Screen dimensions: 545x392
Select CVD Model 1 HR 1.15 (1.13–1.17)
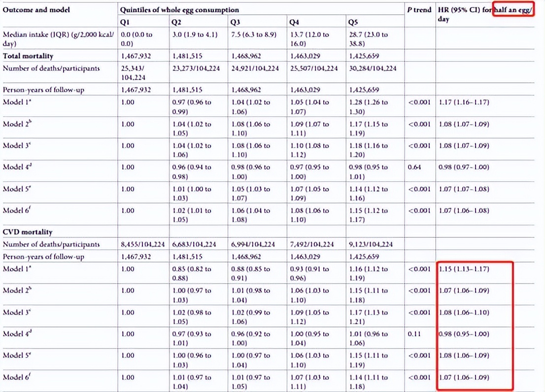[x=464, y=269]
